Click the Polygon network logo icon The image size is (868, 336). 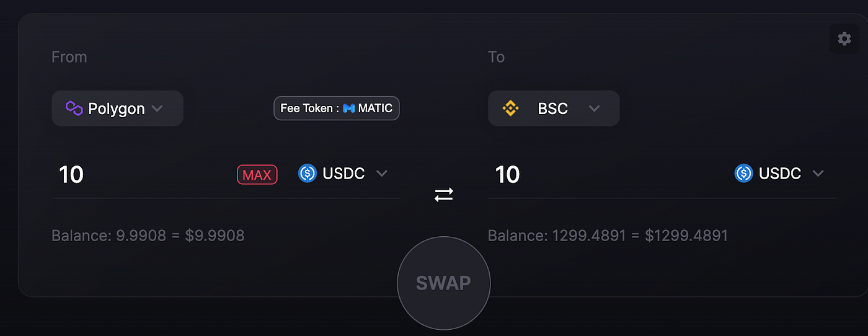click(x=74, y=108)
